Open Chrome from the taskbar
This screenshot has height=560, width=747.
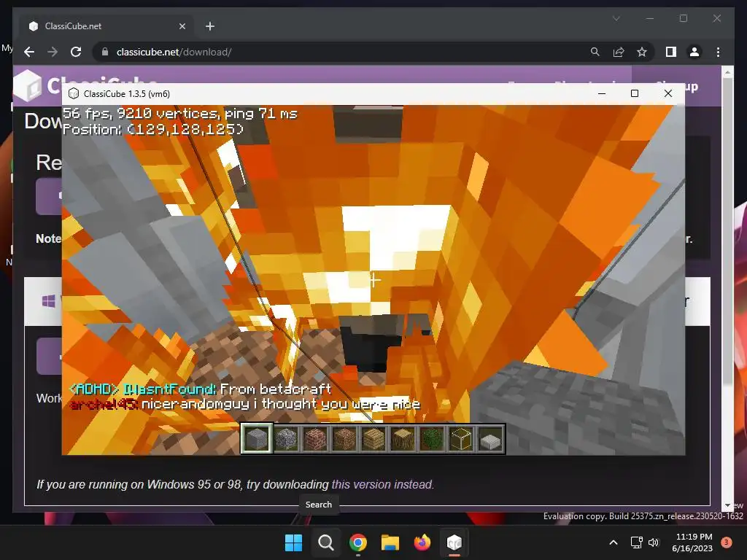pyautogui.click(x=357, y=542)
